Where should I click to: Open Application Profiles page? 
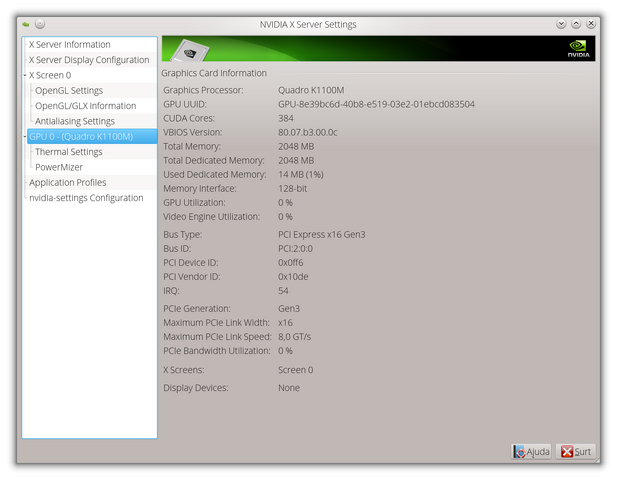(x=68, y=183)
